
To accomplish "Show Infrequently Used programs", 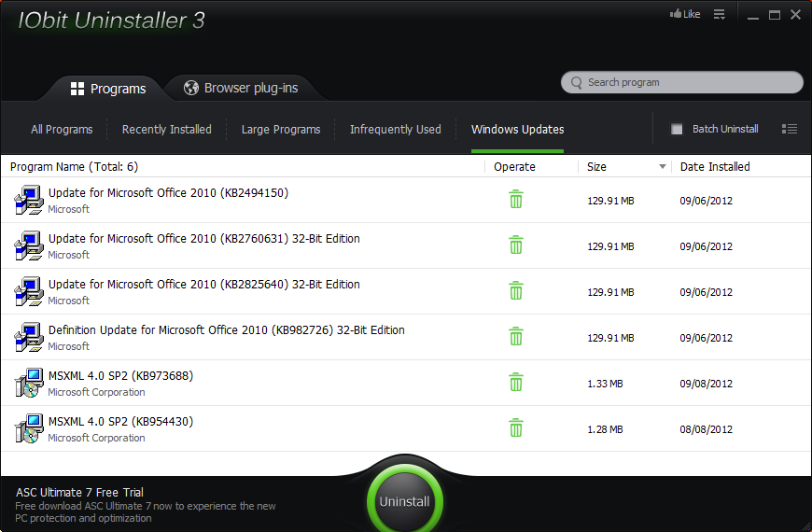I will [395, 130].
